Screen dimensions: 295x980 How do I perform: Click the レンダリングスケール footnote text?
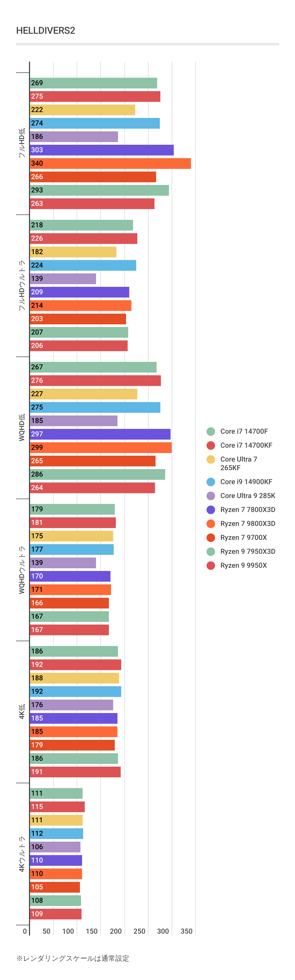pos(73,958)
